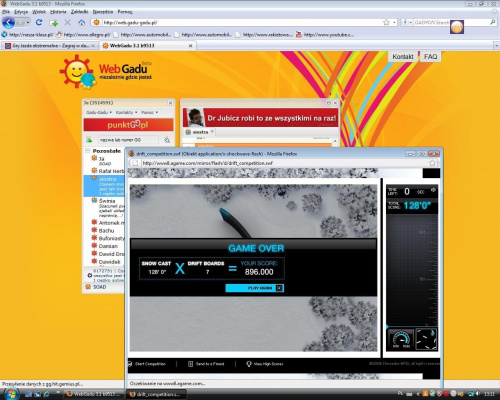Open the Narzędzia menu
Image resolution: width=500 pixels, height=400 pixels.
pyautogui.click(x=103, y=12)
